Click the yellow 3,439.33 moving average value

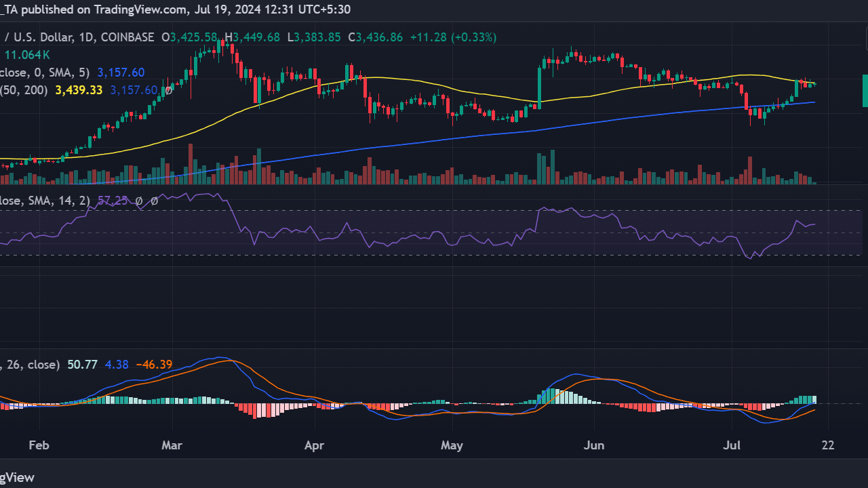pyautogui.click(x=78, y=90)
